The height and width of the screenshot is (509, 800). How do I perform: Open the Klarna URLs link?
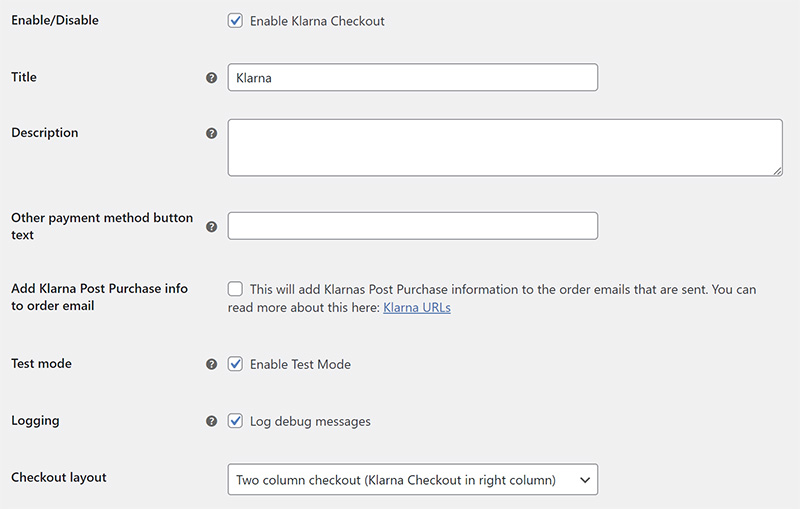416,308
